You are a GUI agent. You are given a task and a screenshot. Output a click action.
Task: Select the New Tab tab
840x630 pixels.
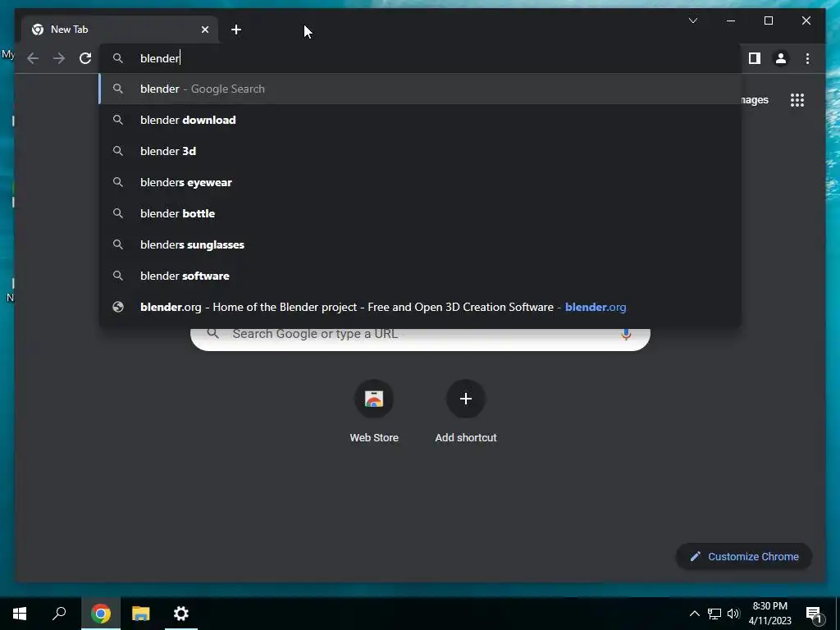(120, 30)
